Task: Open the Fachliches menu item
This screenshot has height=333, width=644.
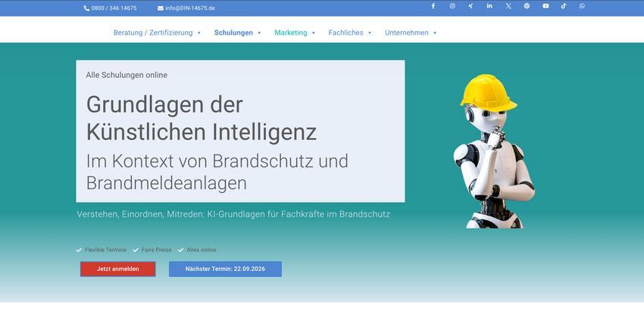Action: click(x=345, y=33)
